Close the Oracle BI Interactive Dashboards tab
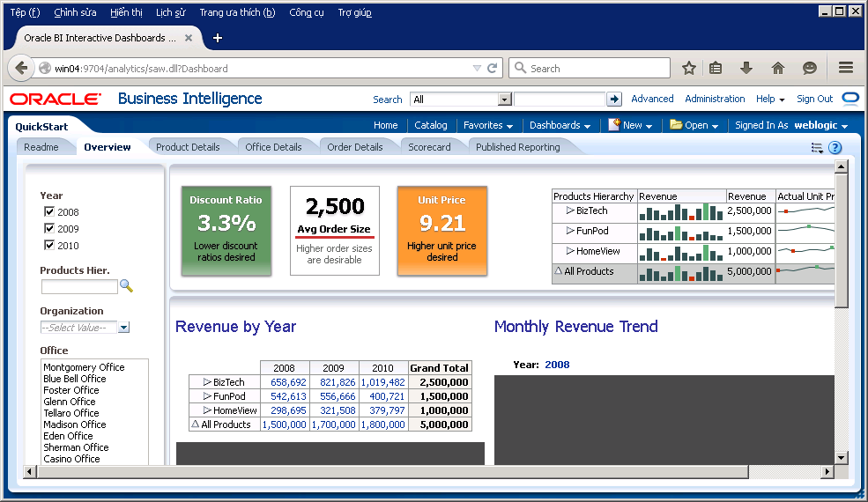The image size is (868, 502). 189,38
